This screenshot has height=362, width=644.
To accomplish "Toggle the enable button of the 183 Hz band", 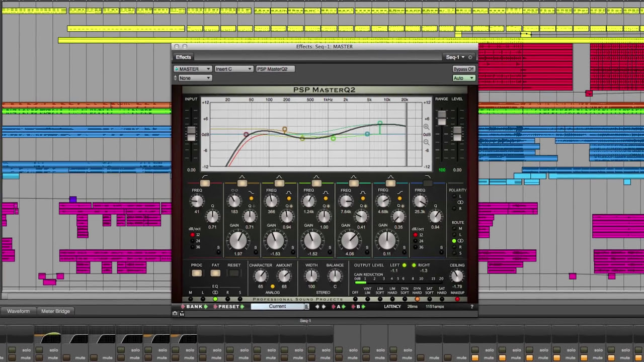I will [x=242, y=183].
